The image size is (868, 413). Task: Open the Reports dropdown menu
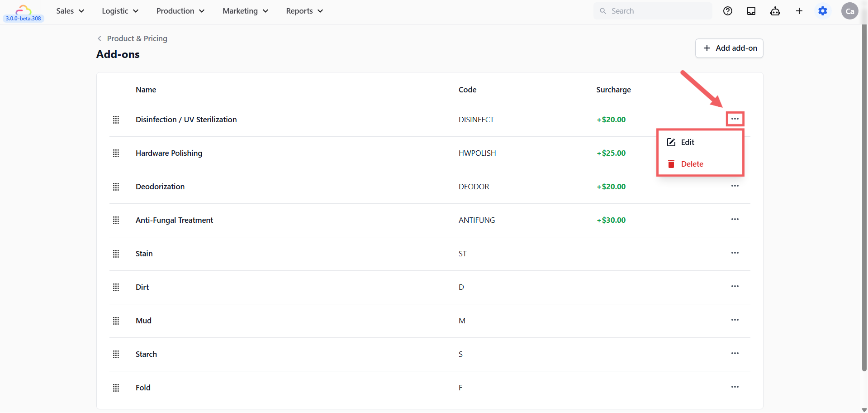pyautogui.click(x=304, y=11)
